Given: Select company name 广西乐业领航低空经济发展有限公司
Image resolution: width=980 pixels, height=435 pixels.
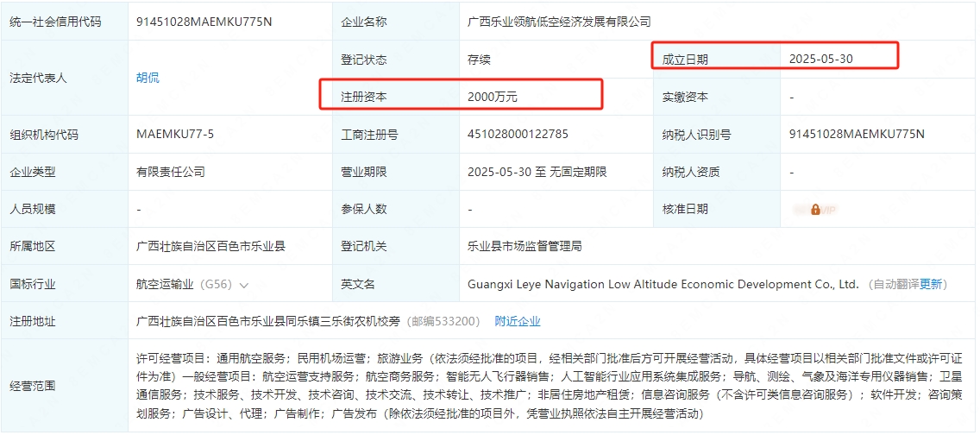Looking at the screenshot, I should pos(559,22).
